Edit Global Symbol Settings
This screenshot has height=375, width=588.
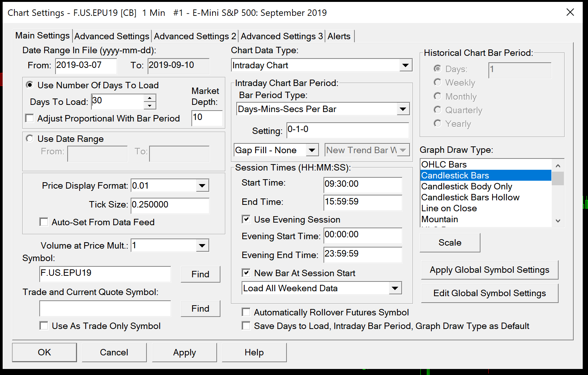[x=489, y=293]
